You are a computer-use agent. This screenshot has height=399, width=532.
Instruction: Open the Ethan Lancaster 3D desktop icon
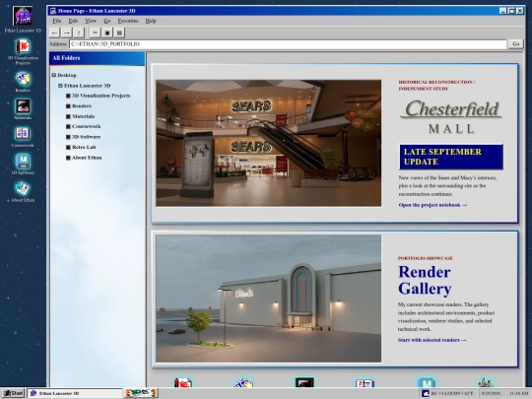coord(23,20)
